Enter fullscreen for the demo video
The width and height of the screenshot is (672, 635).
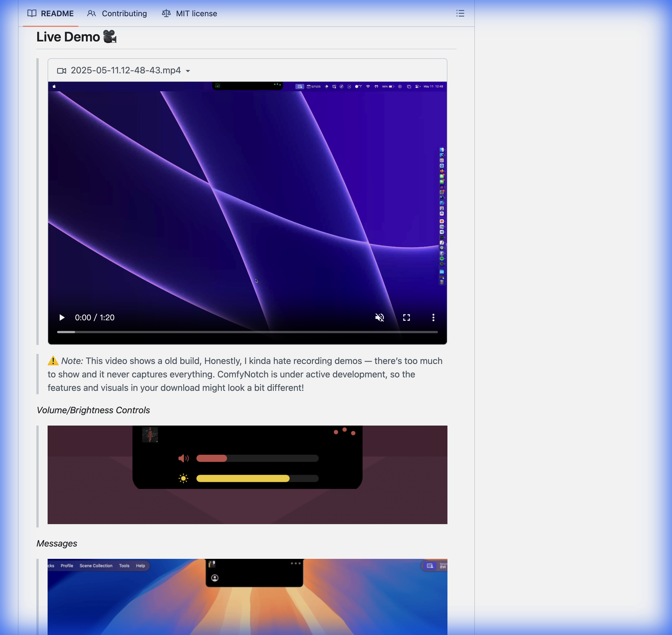tap(407, 317)
